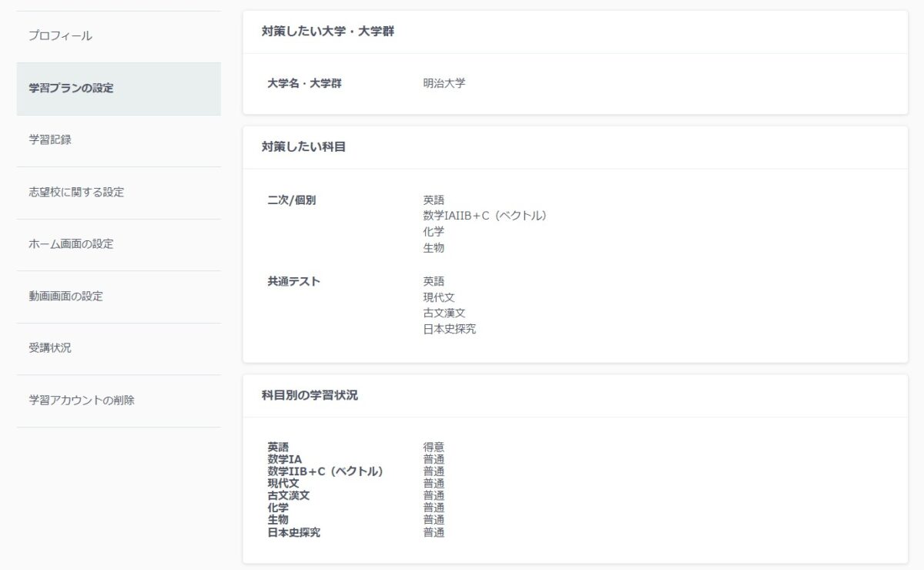924x570 pixels.
Task: Click the 大学名・大学群 field label
Action: (304, 83)
